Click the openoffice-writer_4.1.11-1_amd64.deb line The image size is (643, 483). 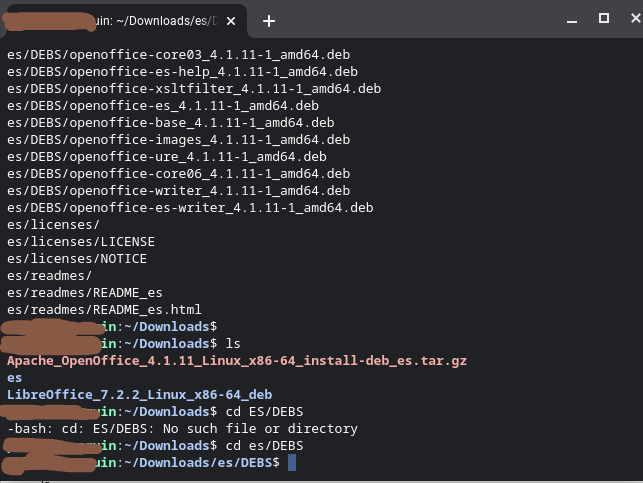[178, 191]
